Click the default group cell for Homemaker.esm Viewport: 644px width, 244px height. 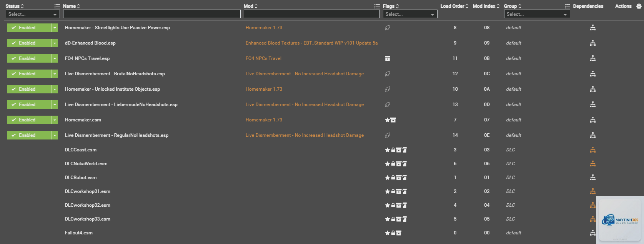point(514,120)
